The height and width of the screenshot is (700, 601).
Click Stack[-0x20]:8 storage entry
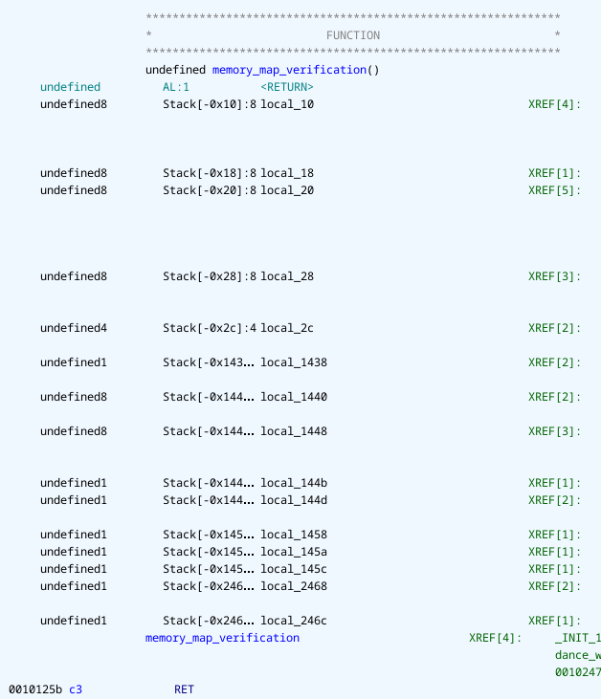210,190
